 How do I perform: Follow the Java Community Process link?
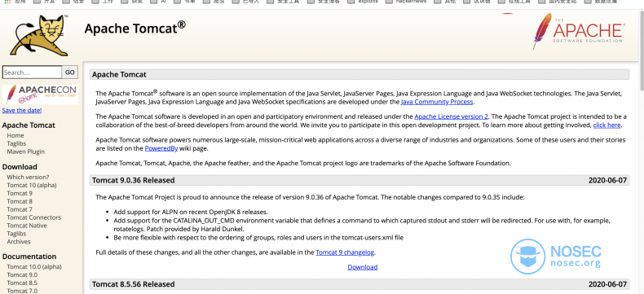pyautogui.click(x=437, y=102)
